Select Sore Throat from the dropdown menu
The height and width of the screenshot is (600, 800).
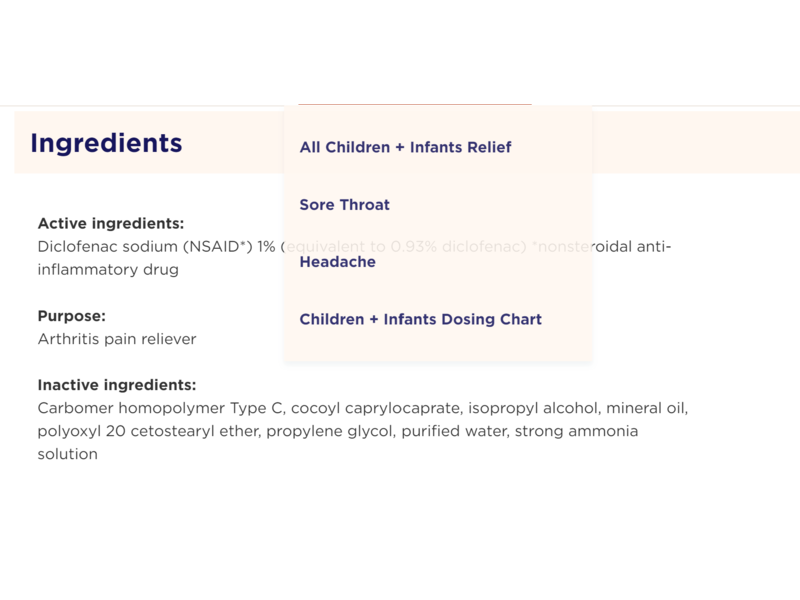[x=344, y=205]
